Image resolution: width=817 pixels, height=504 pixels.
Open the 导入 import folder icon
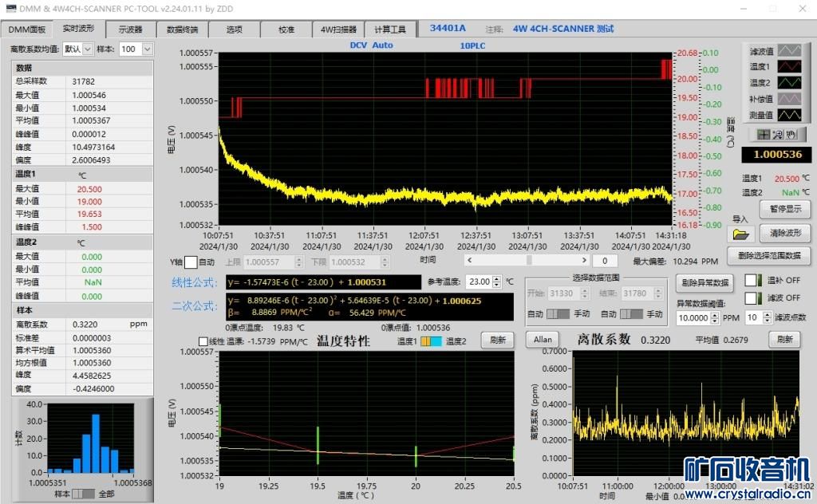740,234
